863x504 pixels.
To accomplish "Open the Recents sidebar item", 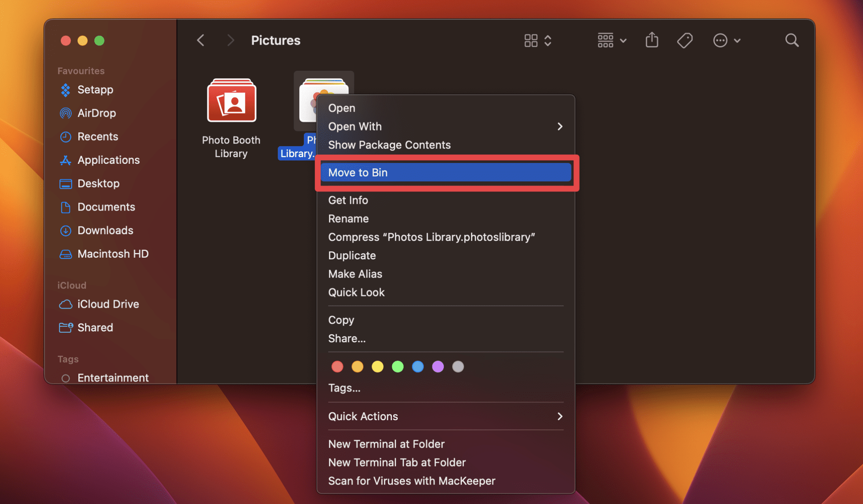I will click(97, 136).
